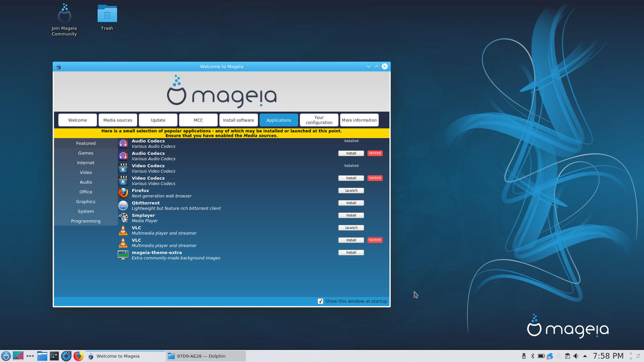Open the MCC tab
The image size is (644, 362).
[198, 120]
